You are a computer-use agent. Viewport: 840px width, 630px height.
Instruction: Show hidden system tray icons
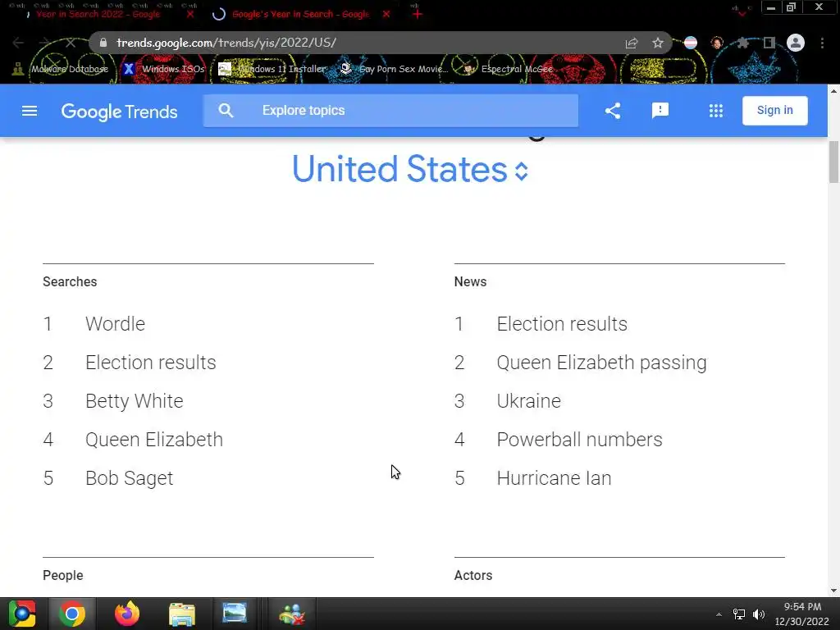(719, 614)
